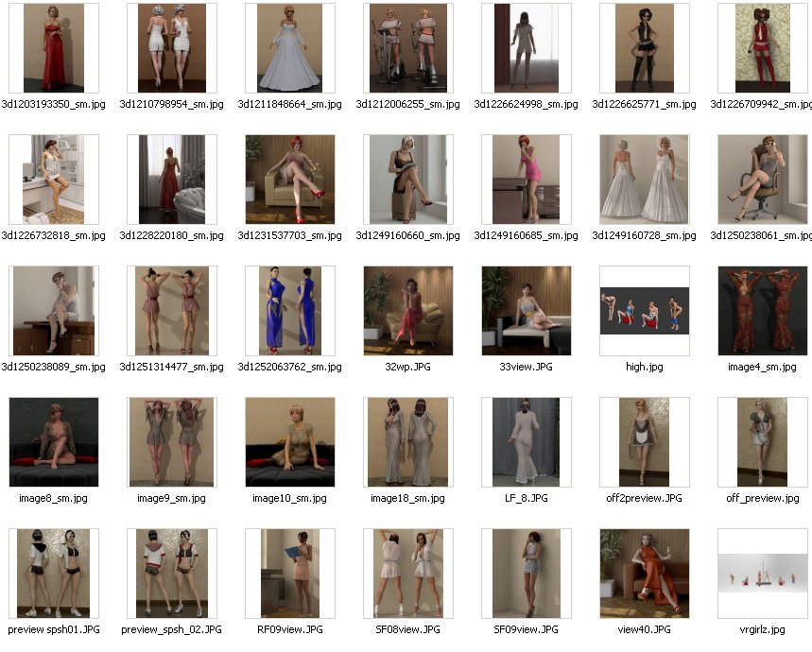Select thumbnail of 3d1249160728_sm.jpg
The image size is (812, 652).
click(645, 180)
